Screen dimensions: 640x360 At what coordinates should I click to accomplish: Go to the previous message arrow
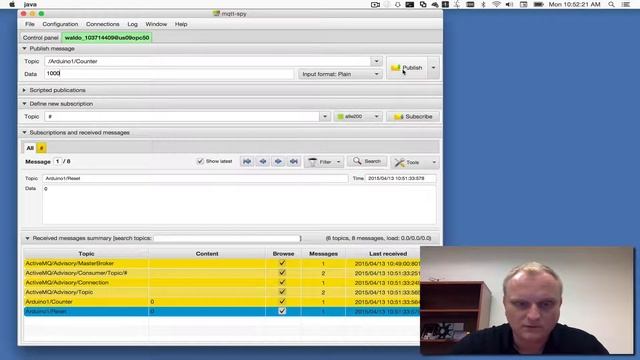pos(262,162)
